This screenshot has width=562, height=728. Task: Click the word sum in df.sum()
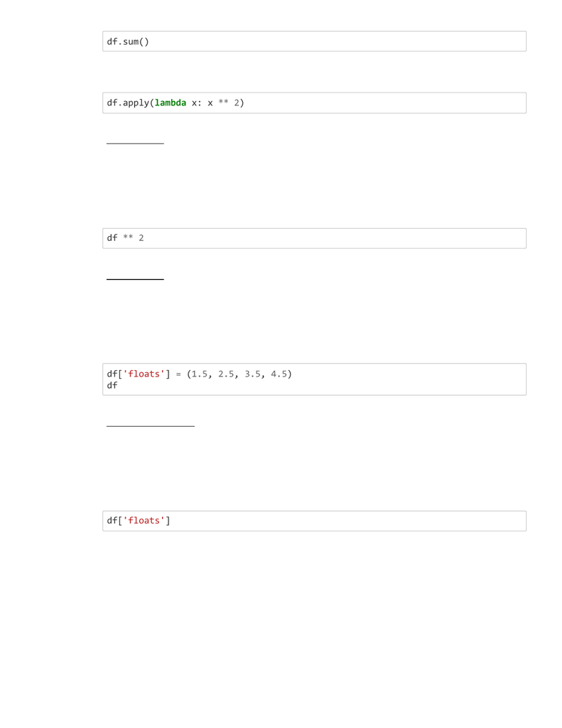coord(131,42)
